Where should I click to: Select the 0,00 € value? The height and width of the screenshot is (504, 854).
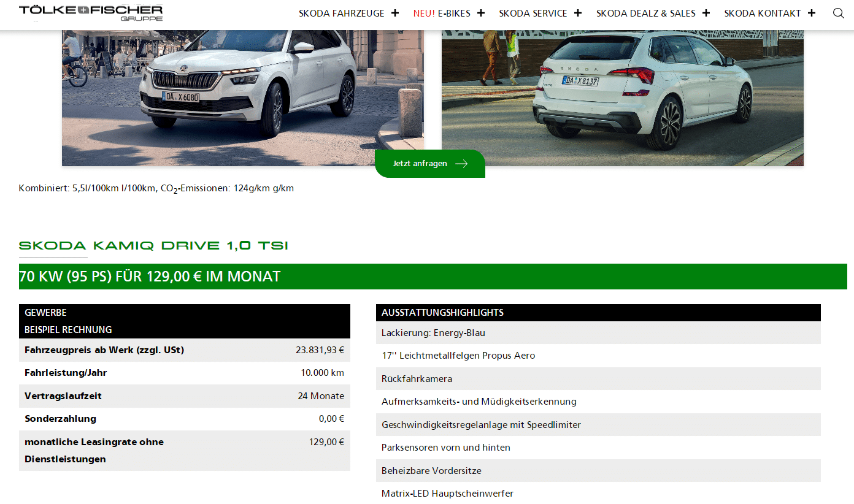331,419
